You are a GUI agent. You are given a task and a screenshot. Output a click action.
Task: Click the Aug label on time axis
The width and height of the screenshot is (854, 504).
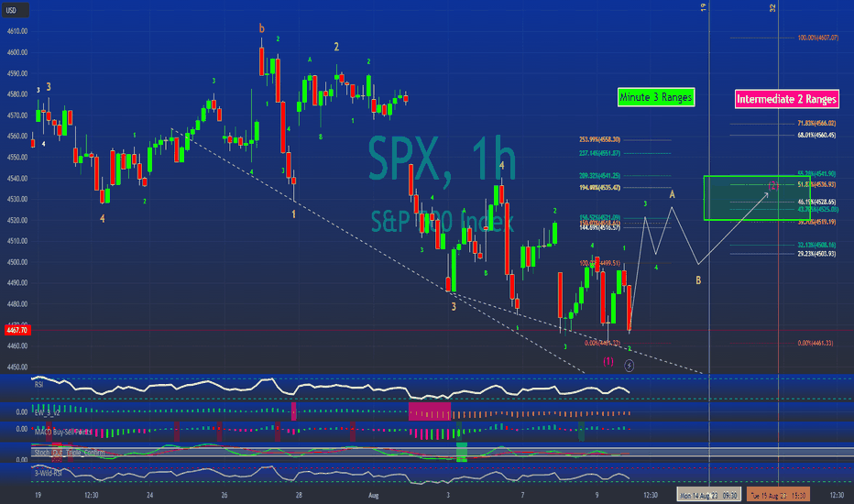(x=373, y=495)
